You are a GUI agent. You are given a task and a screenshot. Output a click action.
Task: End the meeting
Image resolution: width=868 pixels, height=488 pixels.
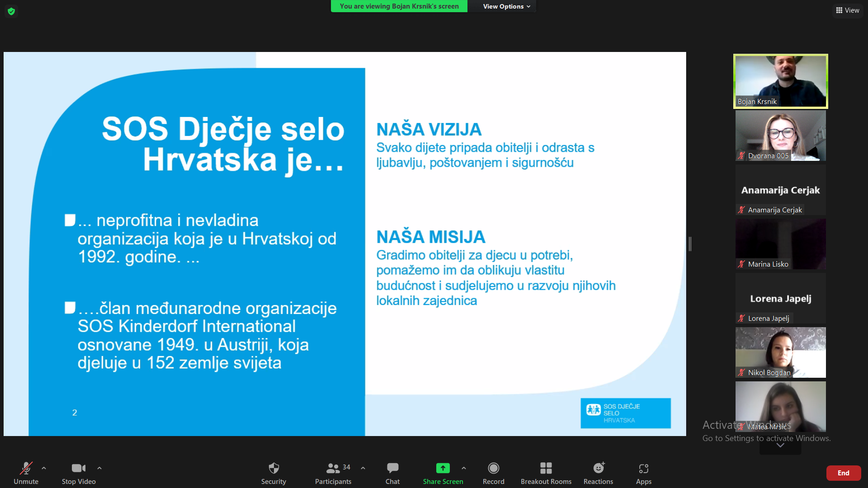point(844,473)
